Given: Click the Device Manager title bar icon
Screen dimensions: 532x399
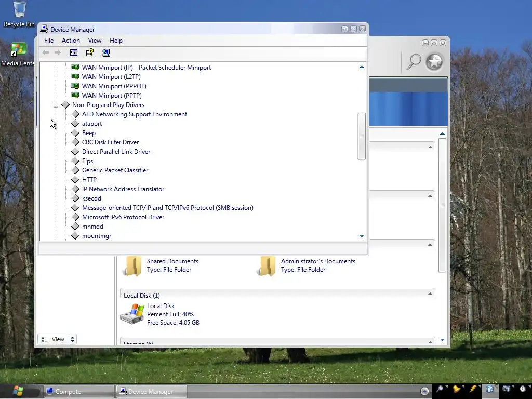Looking at the screenshot, I should pyautogui.click(x=44, y=29).
